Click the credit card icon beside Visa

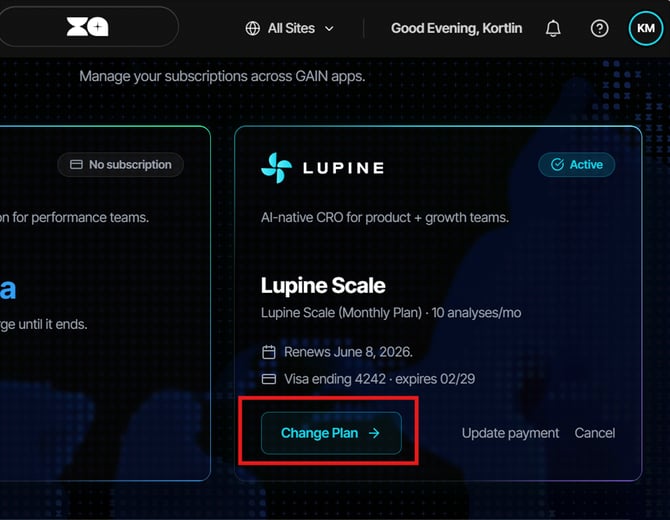coord(269,379)
